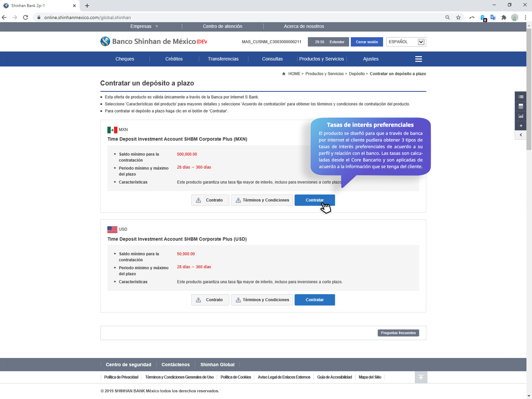Click the US flag USD icon

[112, 229]
